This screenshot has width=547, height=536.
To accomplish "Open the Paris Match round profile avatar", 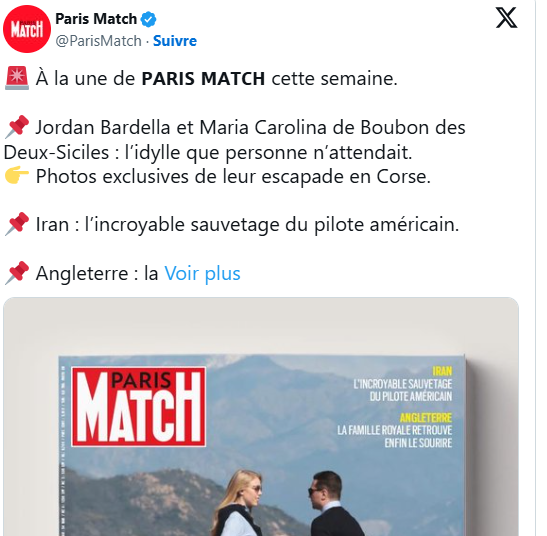I will pos(27,29).
